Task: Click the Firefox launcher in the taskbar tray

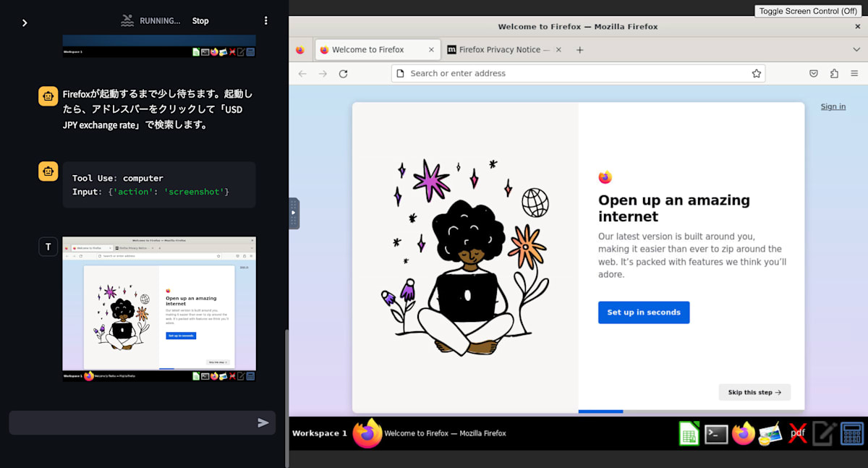Action: coord(743,433)
